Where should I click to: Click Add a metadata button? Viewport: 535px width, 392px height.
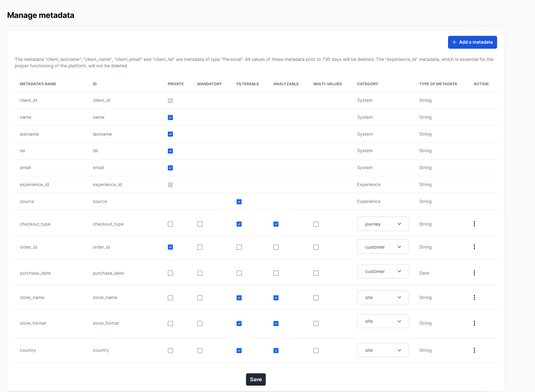(x=472, y=42)
